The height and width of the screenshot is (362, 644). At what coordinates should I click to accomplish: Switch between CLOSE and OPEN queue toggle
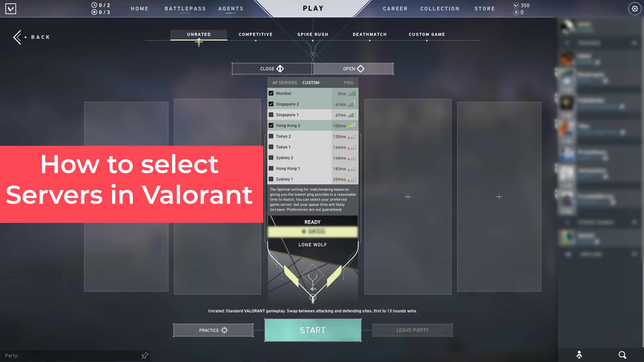point(313,68)
